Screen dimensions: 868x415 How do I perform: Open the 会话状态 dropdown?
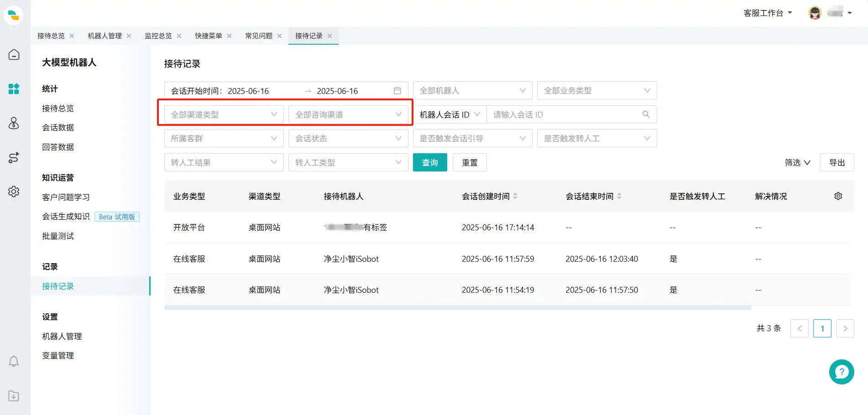pyautogui.click(x=348, y=138)
